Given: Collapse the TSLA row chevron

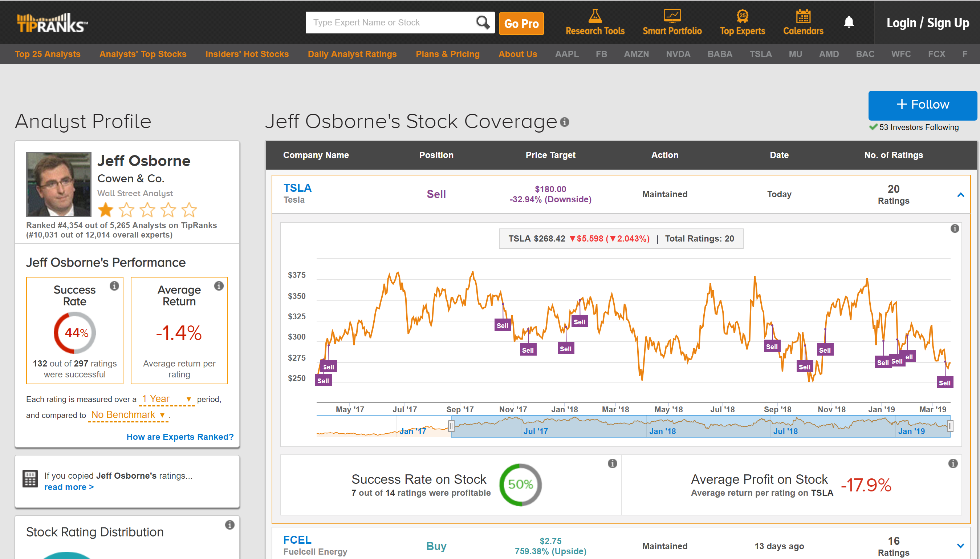Looking at the screenshot, I should (960, 195).
